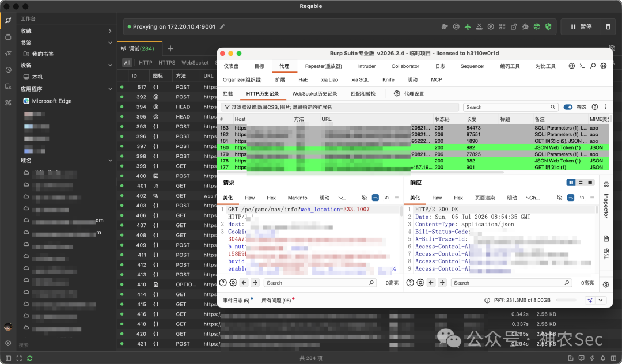Click the bug breakpoint icon in Reqable toolbar
The height and width of the screenshot is (364, 622).
point(525,26)
